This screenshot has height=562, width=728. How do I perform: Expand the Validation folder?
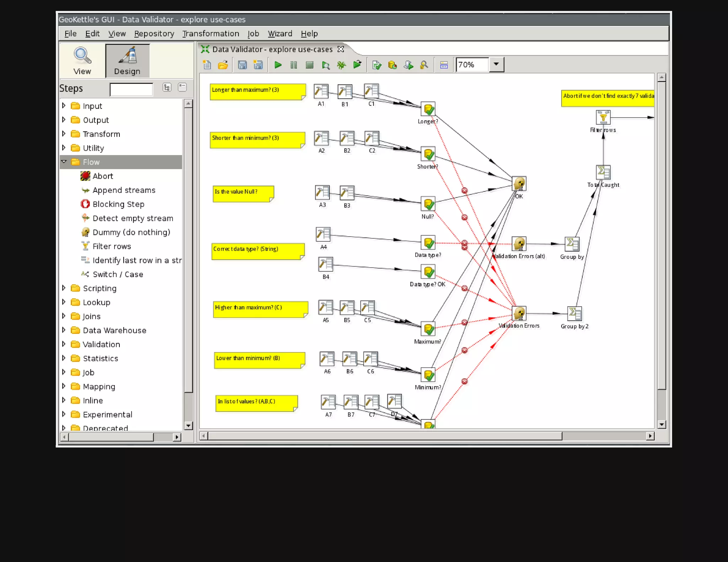click(64, 344)
